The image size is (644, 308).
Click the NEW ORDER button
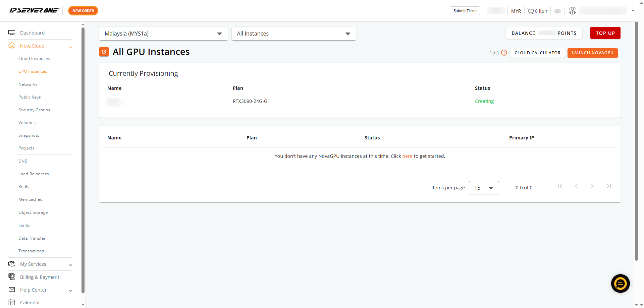click(x=83, y=11)
